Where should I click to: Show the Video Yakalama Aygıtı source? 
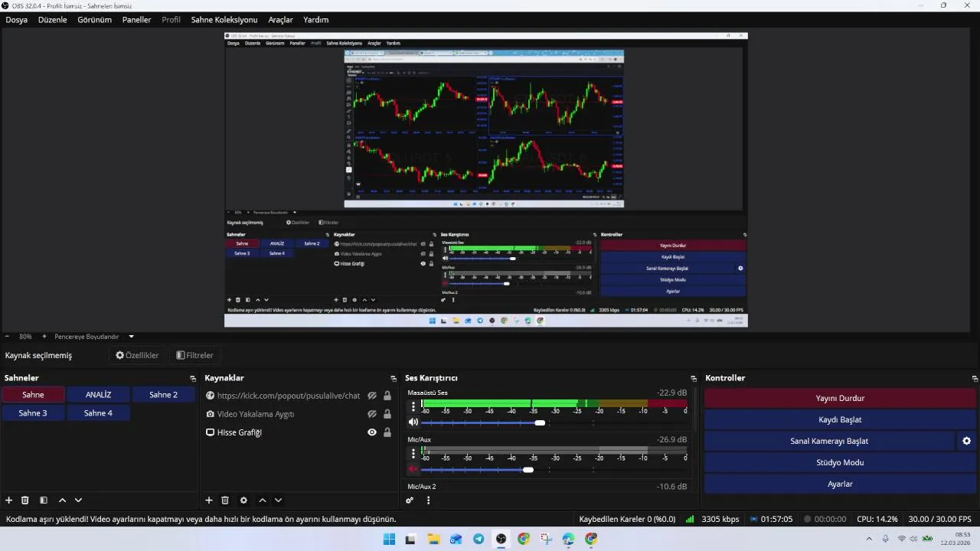tap(372, 414)
